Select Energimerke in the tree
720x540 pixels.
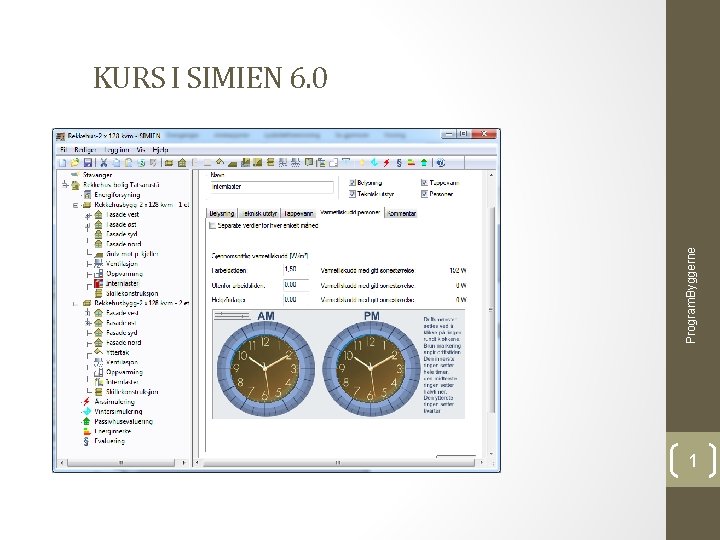(113, 432)
